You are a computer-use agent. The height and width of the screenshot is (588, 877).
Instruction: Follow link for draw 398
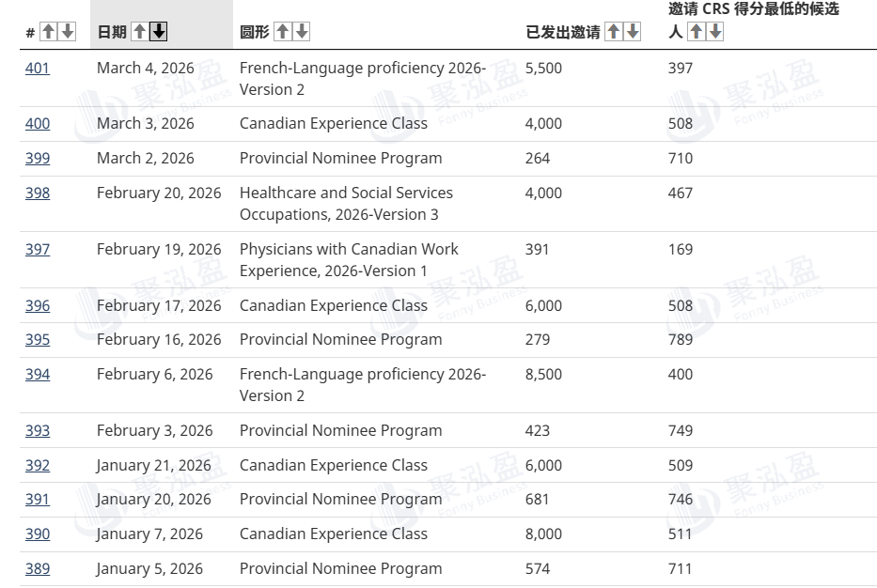click(38, 193)
